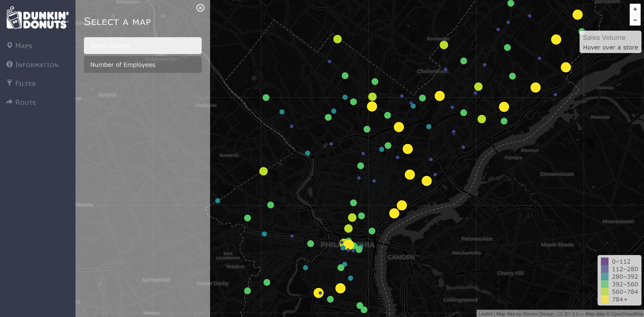The image size is (644, 317).
Task: Click the Maps pin icon in sidebar
Action: click(x=10, y=45)
